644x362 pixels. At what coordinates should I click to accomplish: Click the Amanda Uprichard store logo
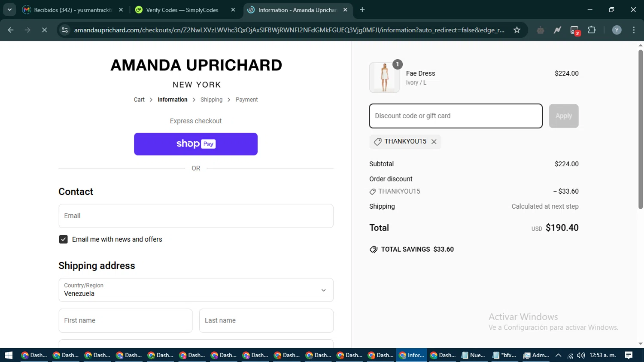tap(196, 73)
